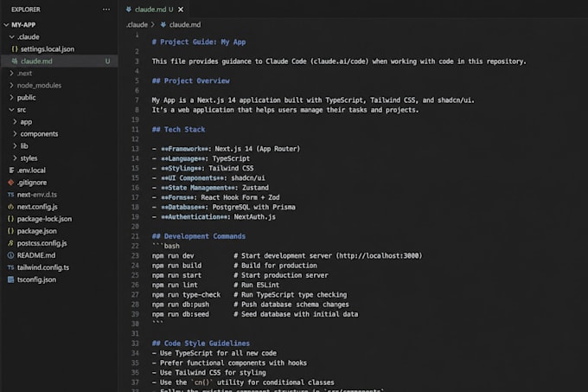Image resolution: width=588 pixels, height=392 pixels.
Task: Click the markdown icon in the claude.md tab
Action: pos(129,10)
